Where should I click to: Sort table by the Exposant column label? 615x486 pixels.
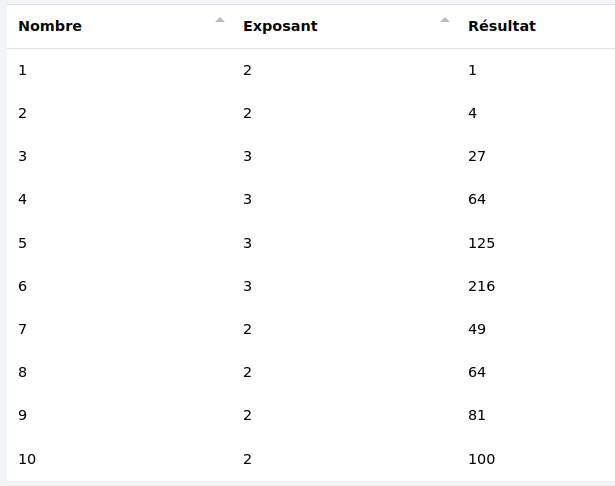pos(280,27)
